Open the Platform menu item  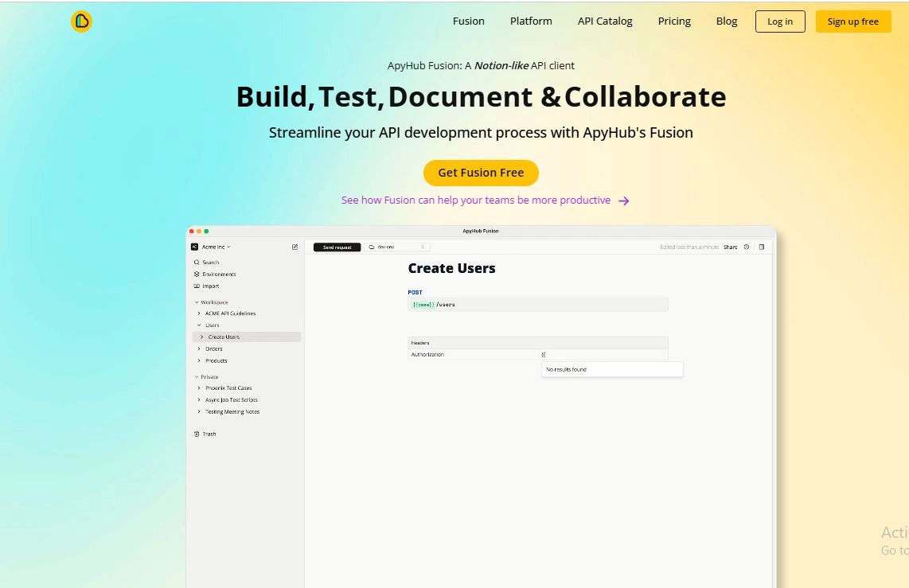tap(530, 21)
